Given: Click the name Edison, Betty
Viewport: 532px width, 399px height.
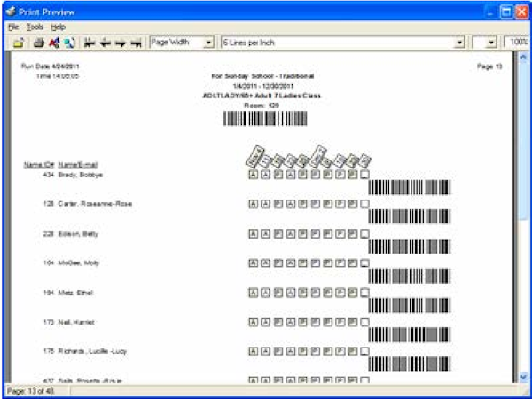Looking at the screenshot, I should coord(78,234).
